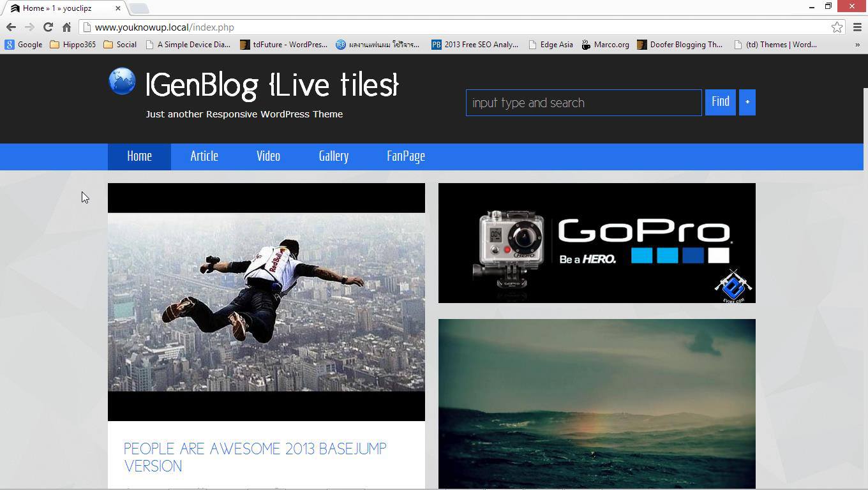Open the Gallery navigation item
This screenshot has width=868, height=490.
coord(333,156)
